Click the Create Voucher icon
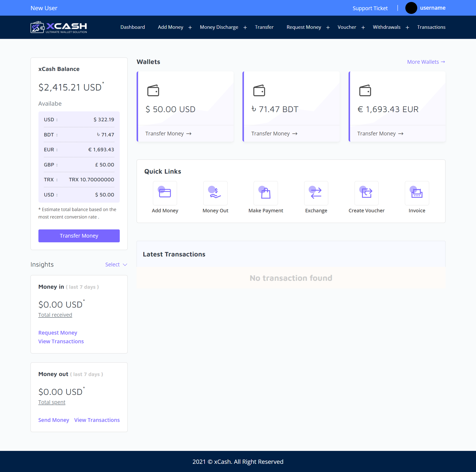This screenshot has height=472, width=476. click(x=366, y=193)
